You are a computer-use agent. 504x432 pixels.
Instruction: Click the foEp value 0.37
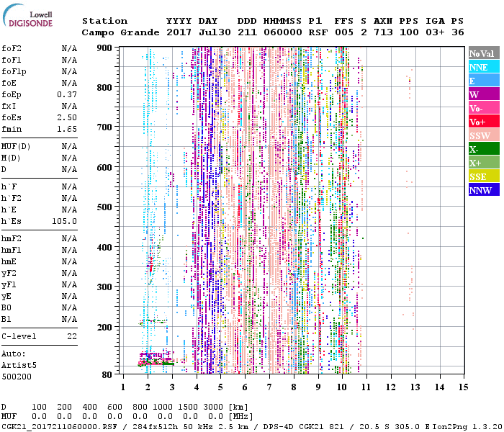(67, 94)
